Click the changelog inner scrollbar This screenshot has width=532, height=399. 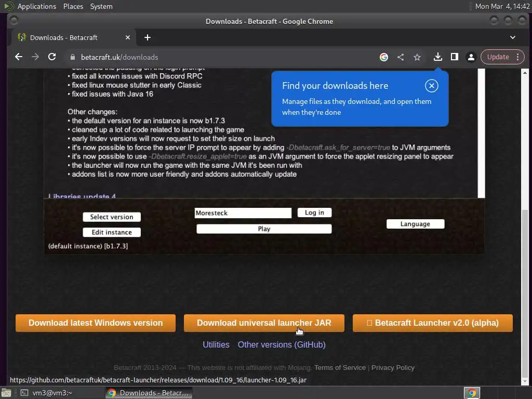pyautogui.click(x=481, y=133)
